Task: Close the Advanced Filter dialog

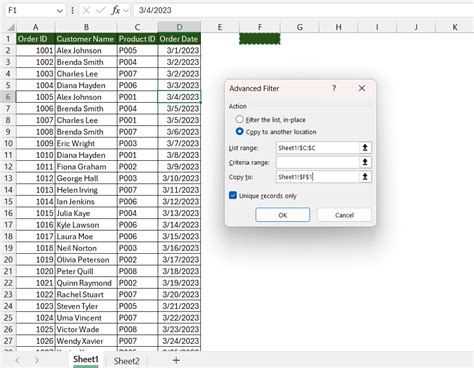Action: pos(362,88)
